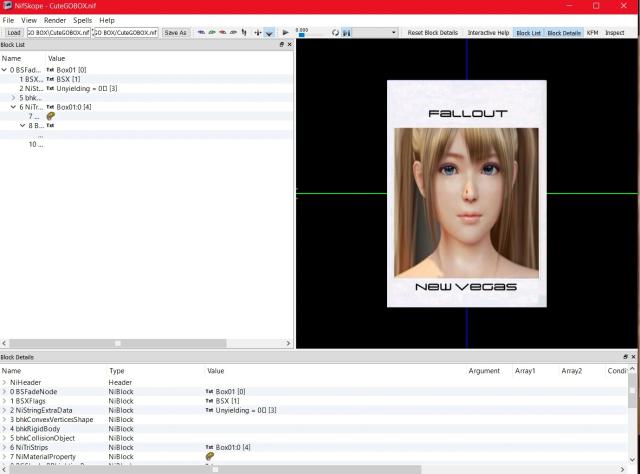Focus the load file path field

point(58,33)
